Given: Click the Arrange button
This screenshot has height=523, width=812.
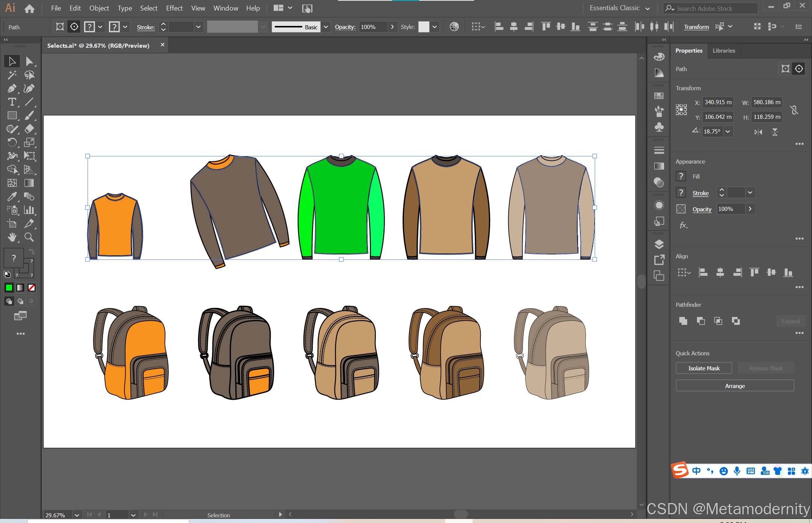Looking at the screenshot, I should coord(735,386).
